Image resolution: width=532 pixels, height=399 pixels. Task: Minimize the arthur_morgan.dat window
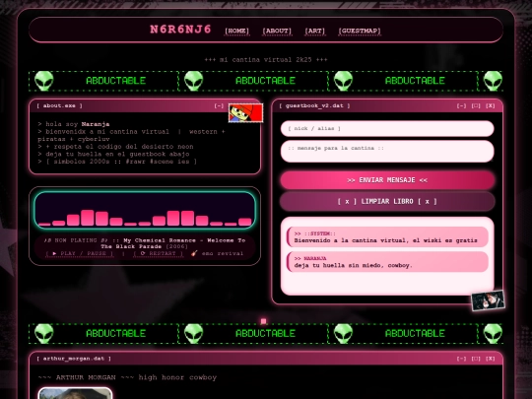pyautogui.click(x=461, y=359)
